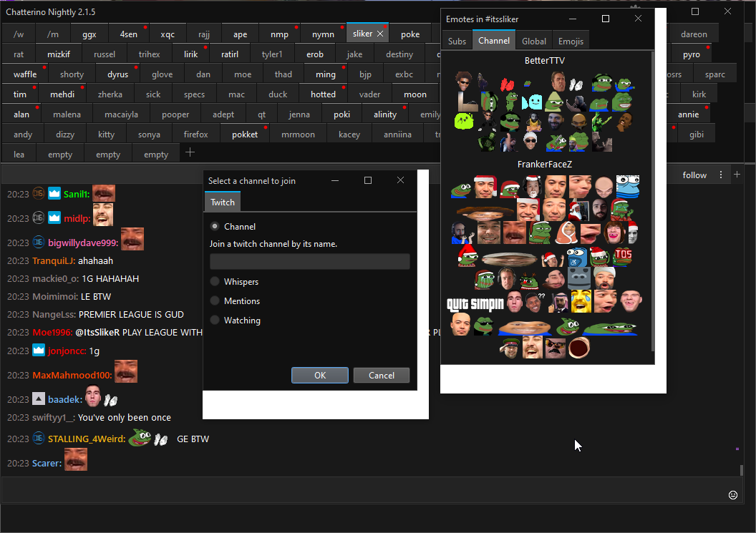Select the Whispers radio option

pos(215,281)
